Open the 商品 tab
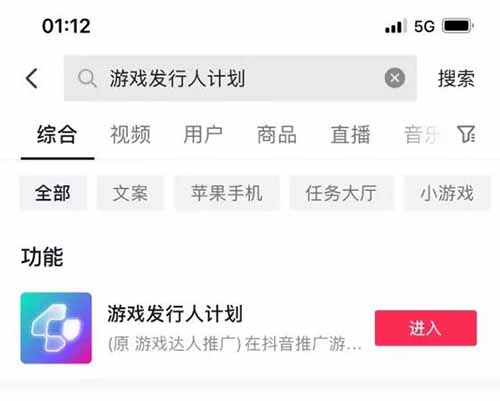Screen dimensions: 500x401 point(277,135)
